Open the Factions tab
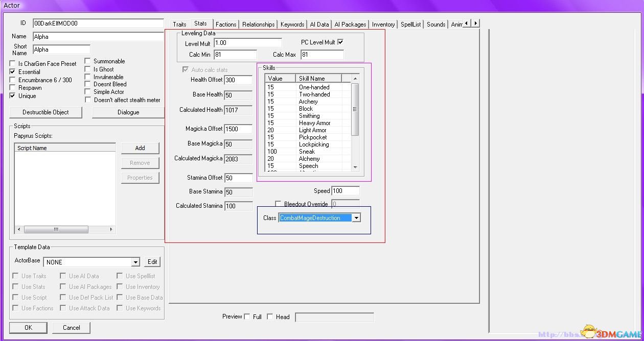 pyautogui.click(x=226, y=24)
